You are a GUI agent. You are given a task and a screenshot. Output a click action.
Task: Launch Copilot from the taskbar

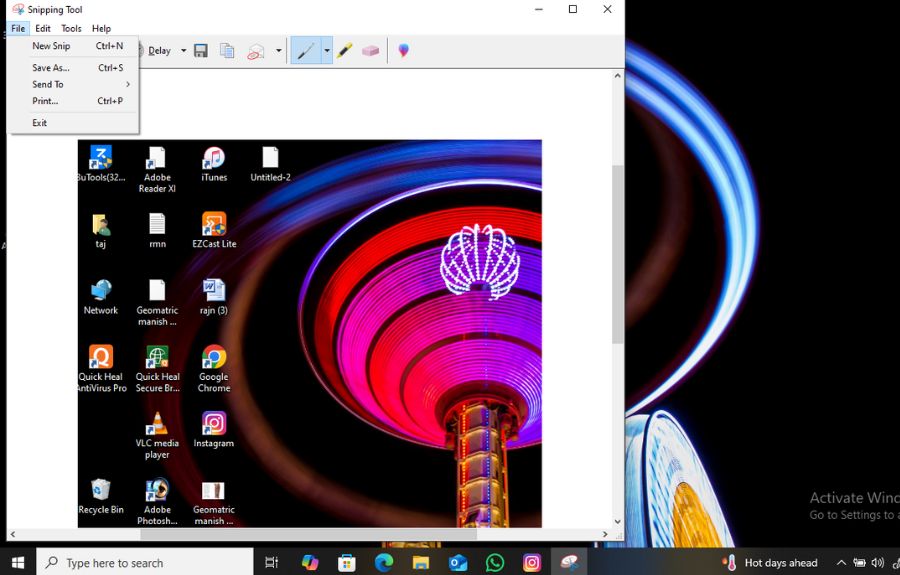tap(310, 562)
